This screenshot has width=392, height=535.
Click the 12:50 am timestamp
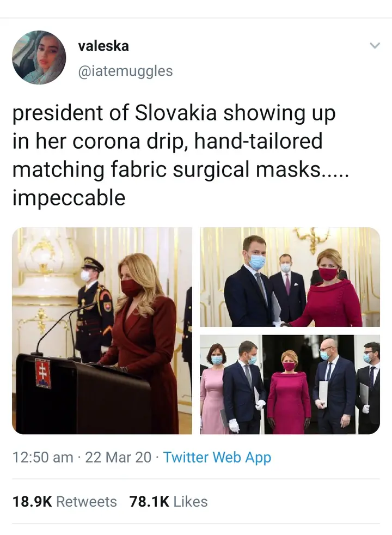[43, 457]
